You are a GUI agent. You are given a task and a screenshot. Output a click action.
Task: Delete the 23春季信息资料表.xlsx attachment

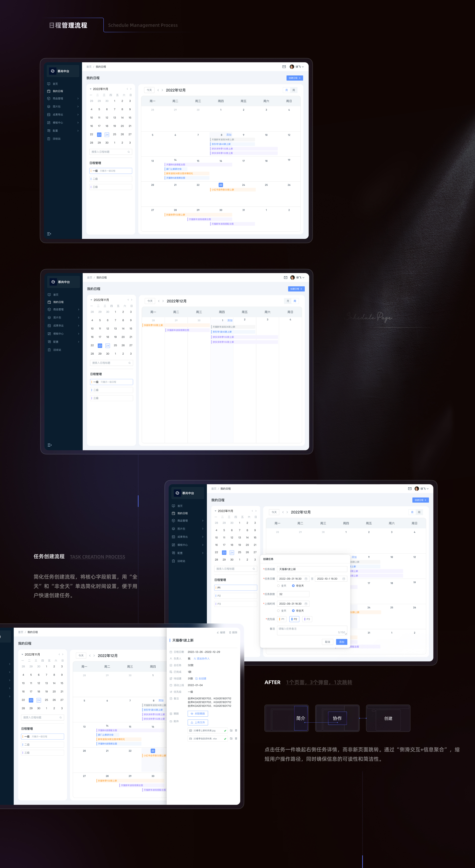[x=236, y=739]
